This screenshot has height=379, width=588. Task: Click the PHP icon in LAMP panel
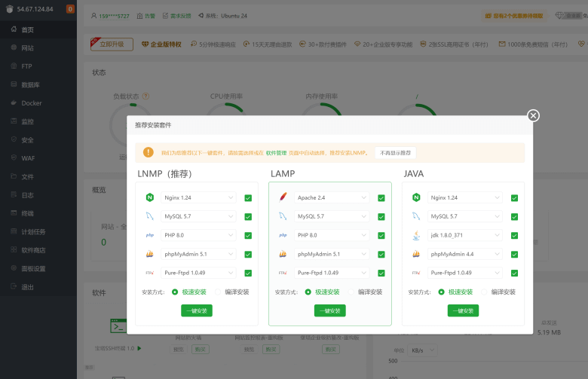283,235
